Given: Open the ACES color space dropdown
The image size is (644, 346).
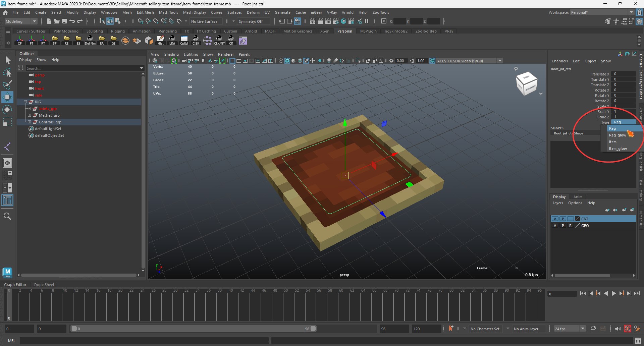Looking at the screenshot, I should coord(469,61).
